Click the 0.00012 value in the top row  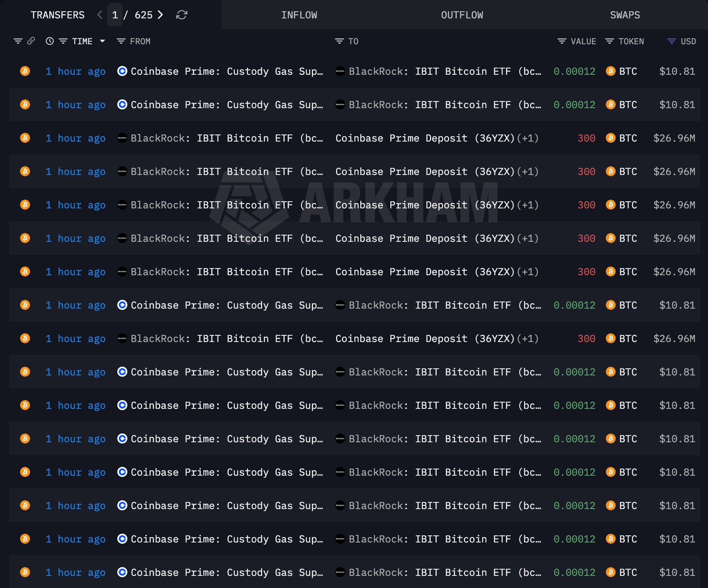click(x=574, y=71)
